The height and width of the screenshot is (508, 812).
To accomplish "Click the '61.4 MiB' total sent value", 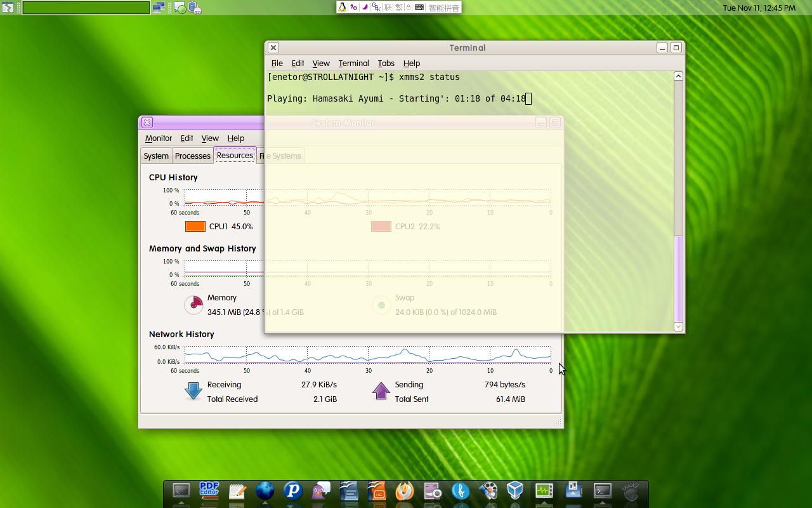I will coord(511,399).
